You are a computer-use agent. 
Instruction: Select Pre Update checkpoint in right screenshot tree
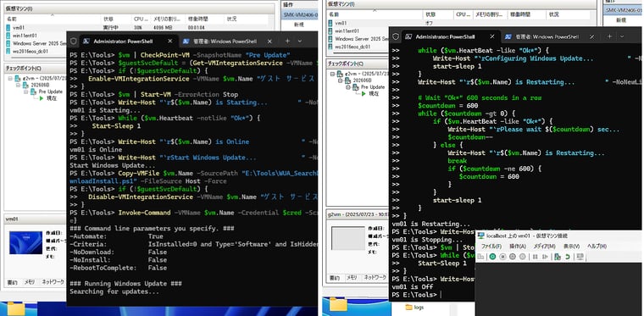tap(373, 87)
